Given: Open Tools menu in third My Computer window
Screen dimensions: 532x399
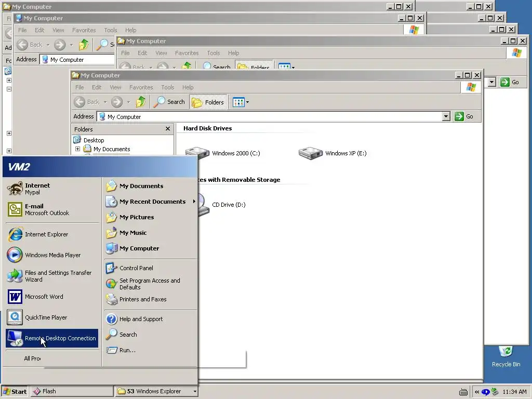Looking at the screenshot, I should pos(214,53).
